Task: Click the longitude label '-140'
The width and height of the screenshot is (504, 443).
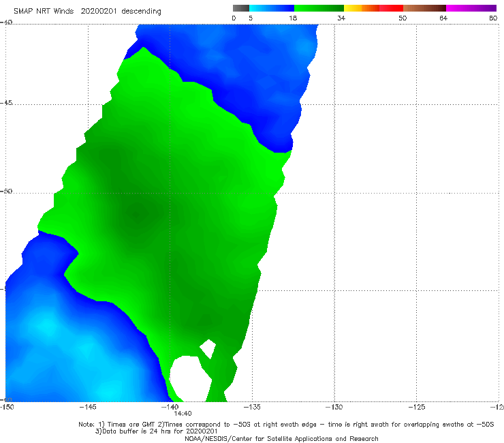Action: pos(170,407)
